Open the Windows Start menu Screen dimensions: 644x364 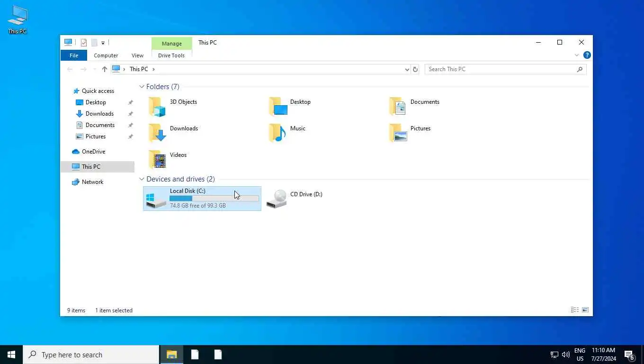click(11, 355)
